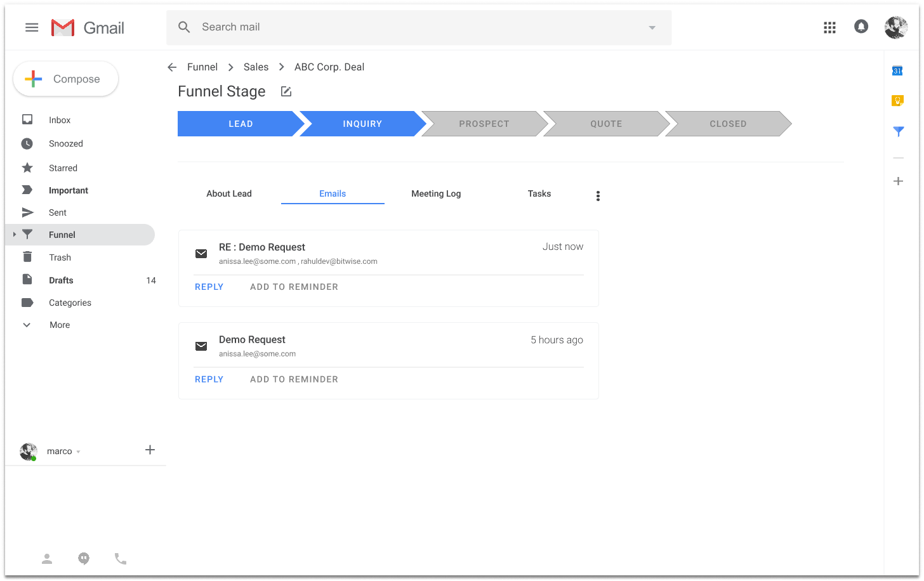Expand the Funnel label tree arrow

click(x=15, y=235)
